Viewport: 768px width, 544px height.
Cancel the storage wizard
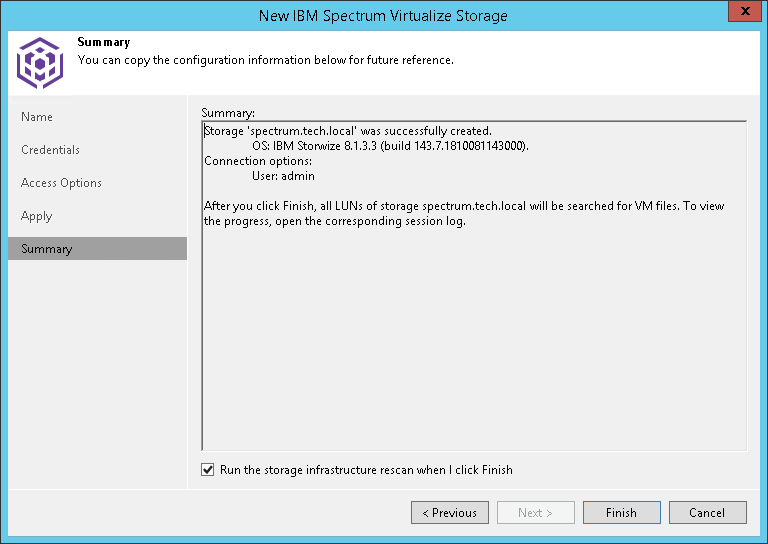708,513
